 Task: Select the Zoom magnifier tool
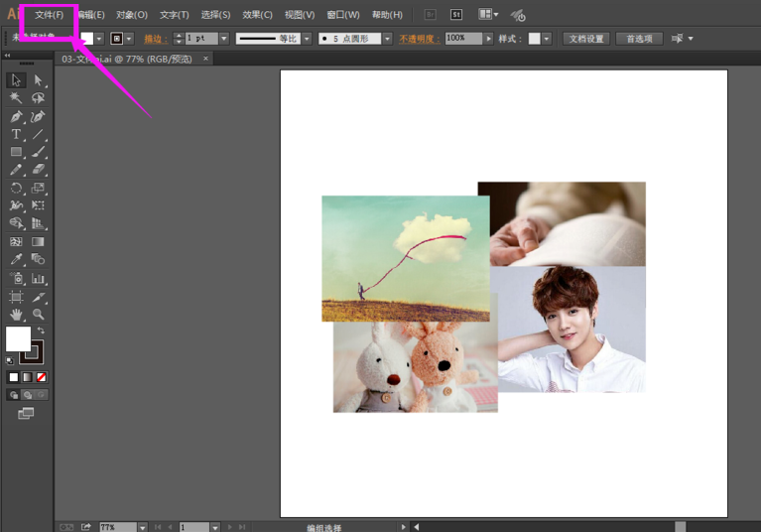coord(39,314)
